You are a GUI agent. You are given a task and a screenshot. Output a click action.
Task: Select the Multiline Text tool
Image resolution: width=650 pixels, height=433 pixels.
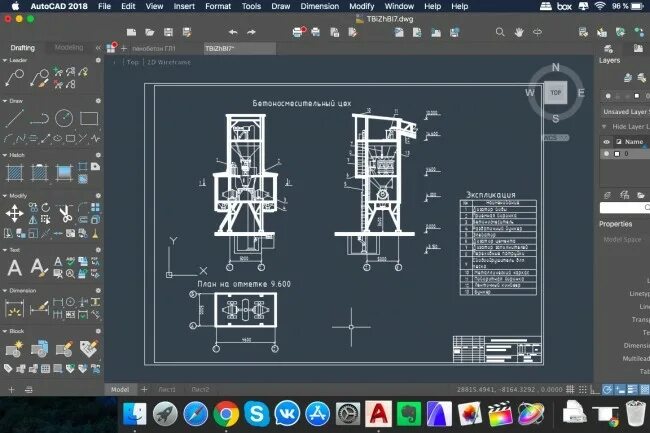15,268
